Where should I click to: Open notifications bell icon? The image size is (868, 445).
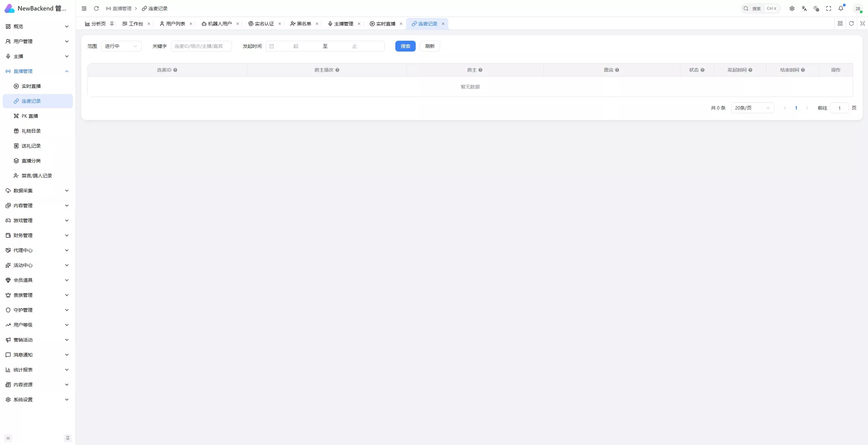tap(841, 8)
